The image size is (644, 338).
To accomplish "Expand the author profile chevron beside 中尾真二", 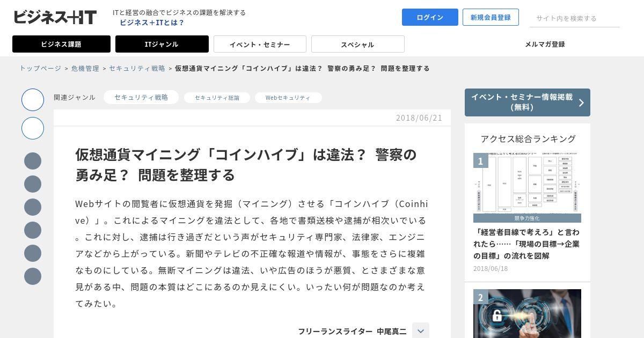I will pos(421,331).
